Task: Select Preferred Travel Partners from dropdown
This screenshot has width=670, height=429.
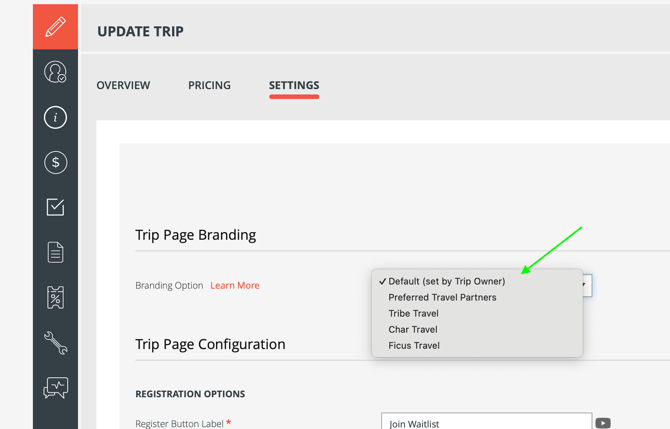Action: click(x=442, y=297)
